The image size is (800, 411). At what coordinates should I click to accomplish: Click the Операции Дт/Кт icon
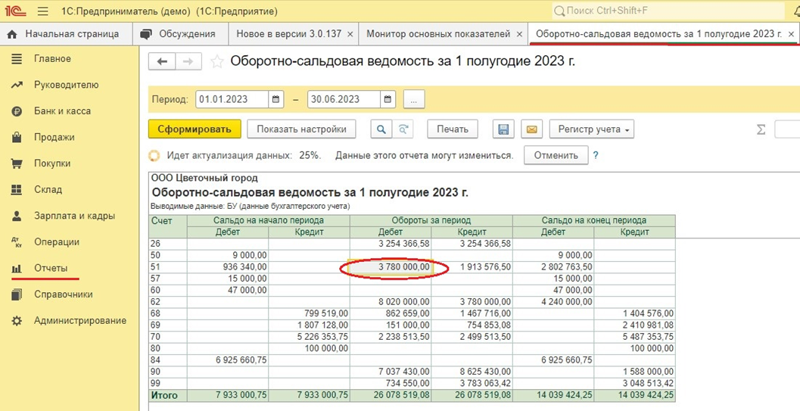[15, 242]
